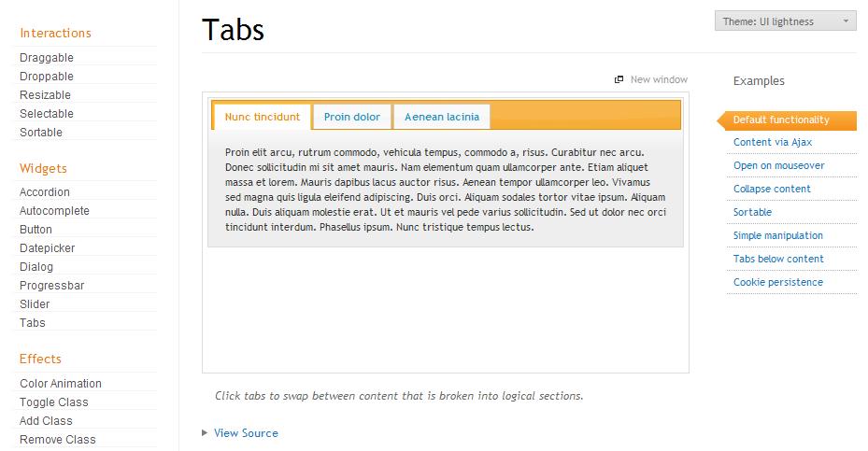This screenshot has width=868, height=451.
Task: Switch to the Proin dolor tab
Action: point(352,117)
